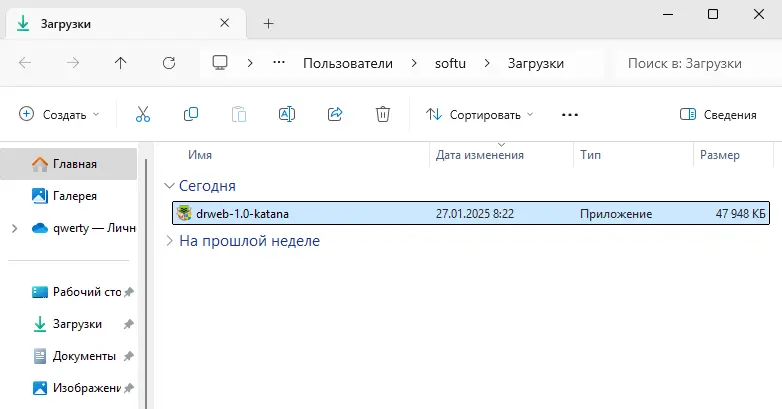Open new tab with plus icon
Screen dimensions: 782x409
coord(268,23)
